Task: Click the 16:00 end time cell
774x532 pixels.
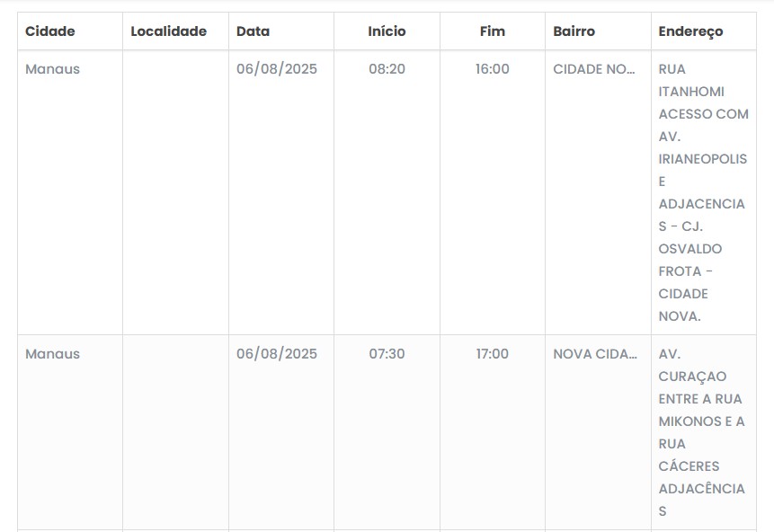Action: pyautogui.click(x=492, y=69)
